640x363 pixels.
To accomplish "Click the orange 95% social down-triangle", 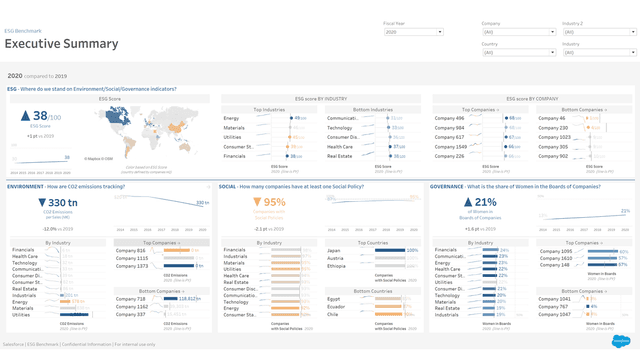I will point(257,202).
